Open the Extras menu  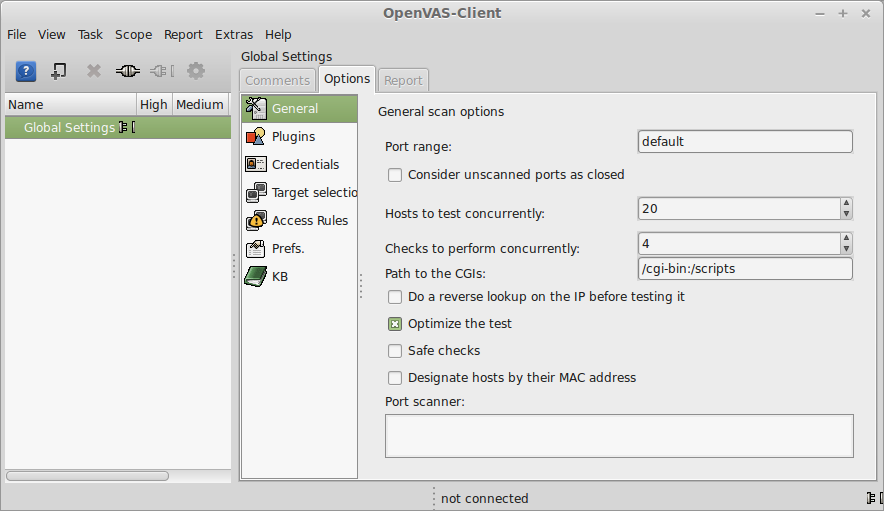(x=234, y=34)
